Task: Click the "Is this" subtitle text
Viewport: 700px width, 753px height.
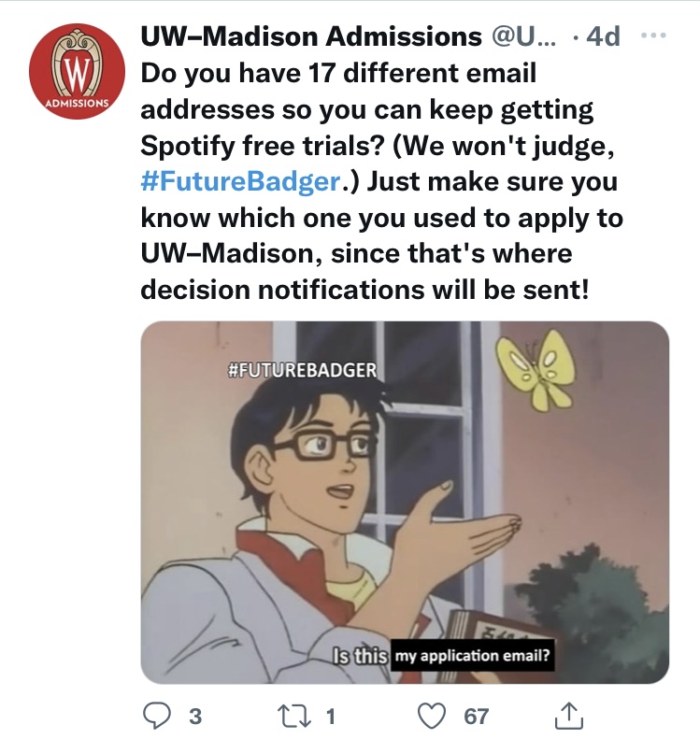Action: 361,655
